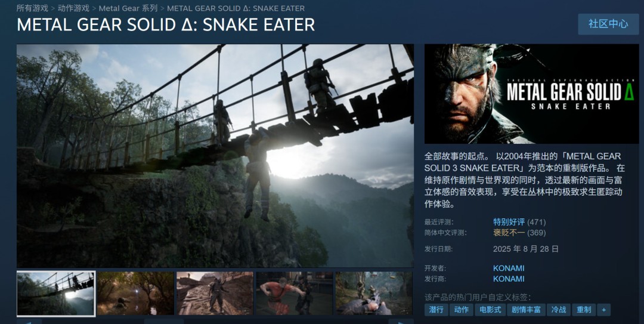Open the 褒贬不一 Chinese reviews link
644x324 pixels.
(x=509, y=233)
